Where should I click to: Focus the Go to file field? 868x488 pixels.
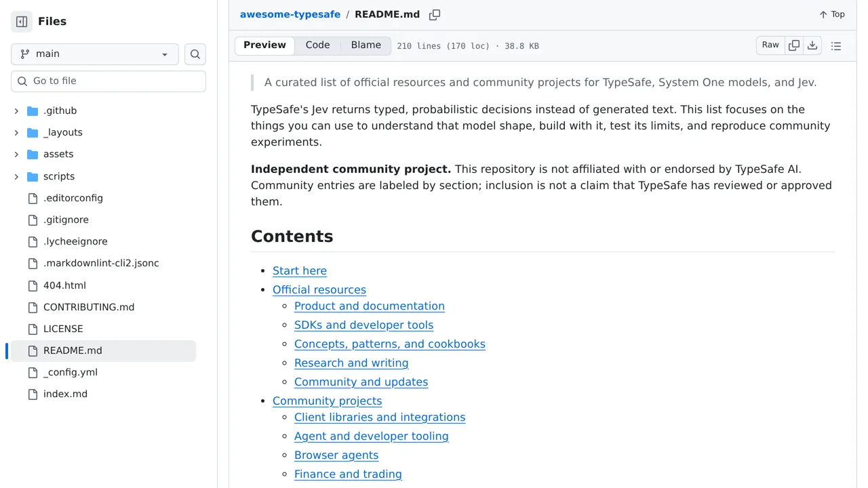108,81
